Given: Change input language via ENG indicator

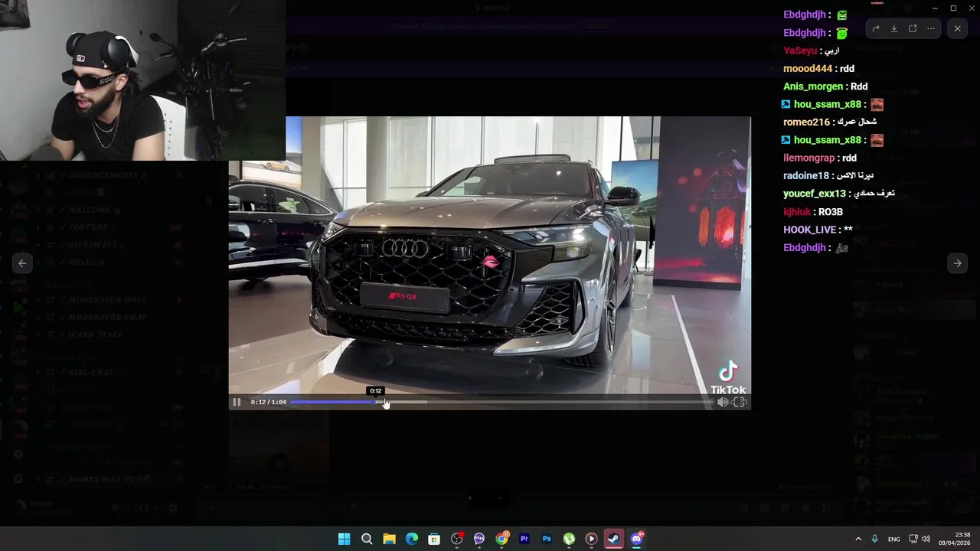Looking at the screenshot, I should [894, 540].
